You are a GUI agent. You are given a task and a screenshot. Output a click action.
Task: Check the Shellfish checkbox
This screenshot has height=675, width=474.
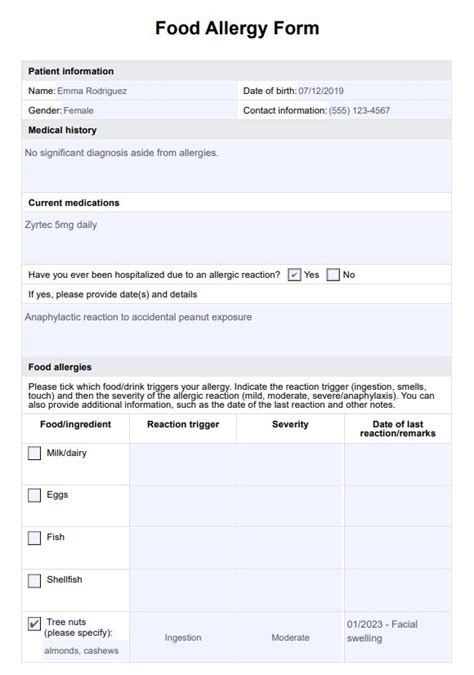click(x=34, y=580)
